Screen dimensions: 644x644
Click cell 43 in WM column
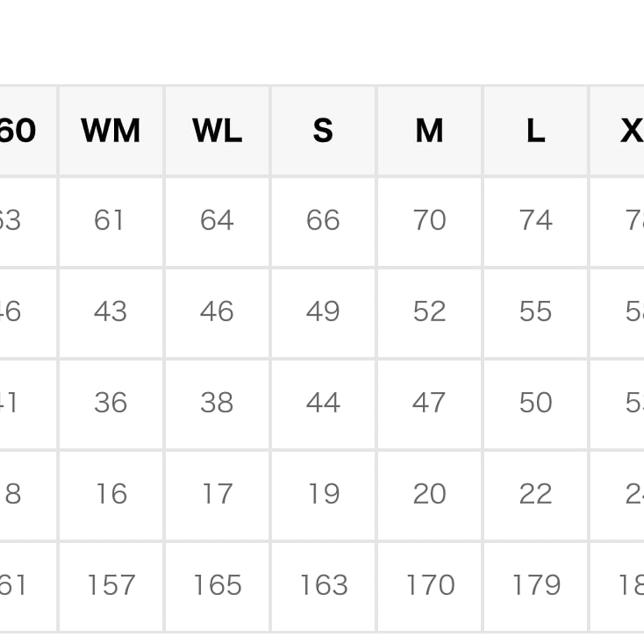[111, 313]
